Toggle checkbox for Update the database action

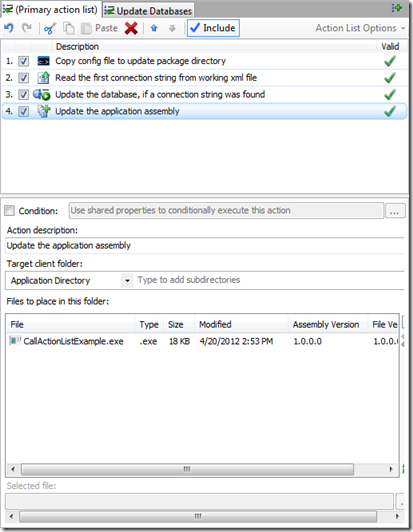(x=23, y=95)
